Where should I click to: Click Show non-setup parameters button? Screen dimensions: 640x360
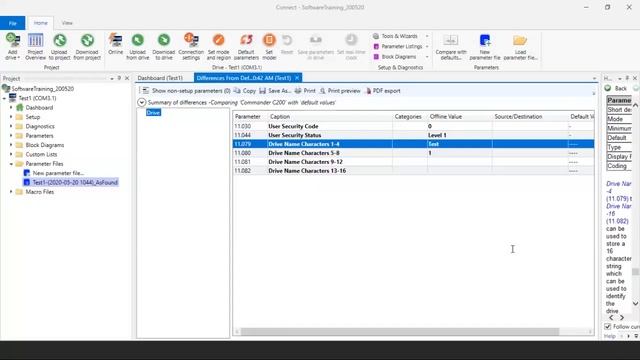coord(186,91)
